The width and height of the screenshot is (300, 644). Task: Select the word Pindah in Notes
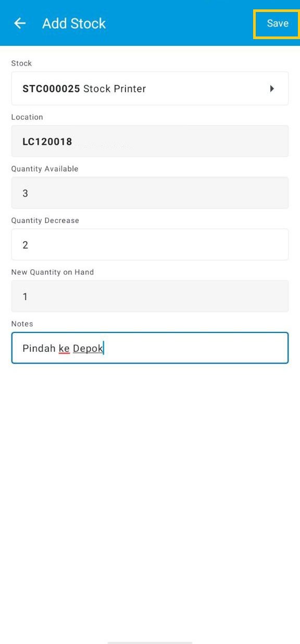(39, 348)
